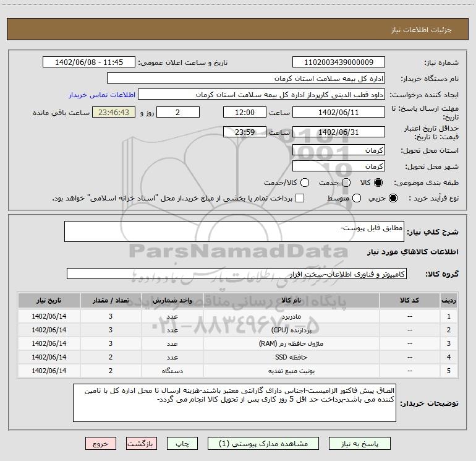The height and width of the screenshot is (461, 476).
Task: Select the پردازنده (CPU) item row
Action: point(238,330)
